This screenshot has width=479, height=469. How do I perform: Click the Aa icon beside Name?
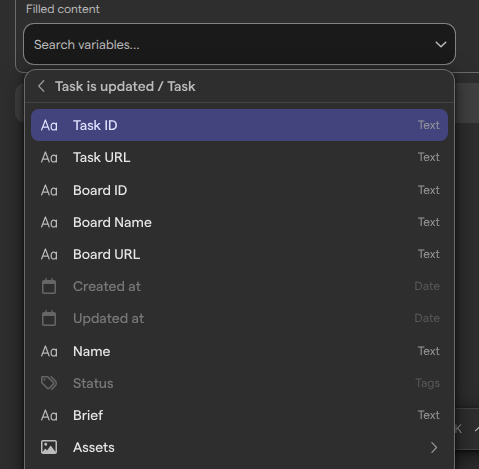tap(49, 352)
